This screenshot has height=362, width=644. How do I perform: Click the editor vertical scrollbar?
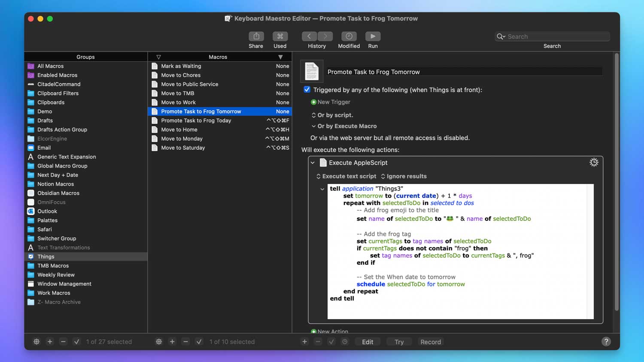617,182
